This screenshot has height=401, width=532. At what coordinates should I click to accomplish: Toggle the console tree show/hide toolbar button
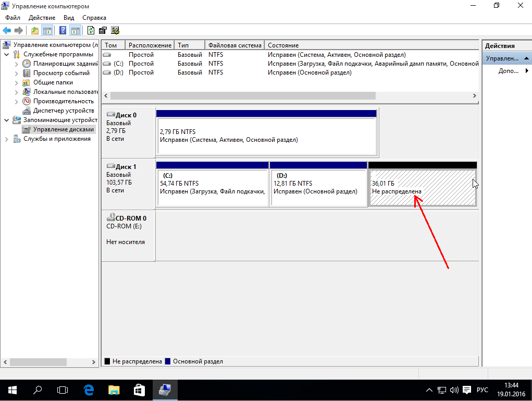[47, 30]
